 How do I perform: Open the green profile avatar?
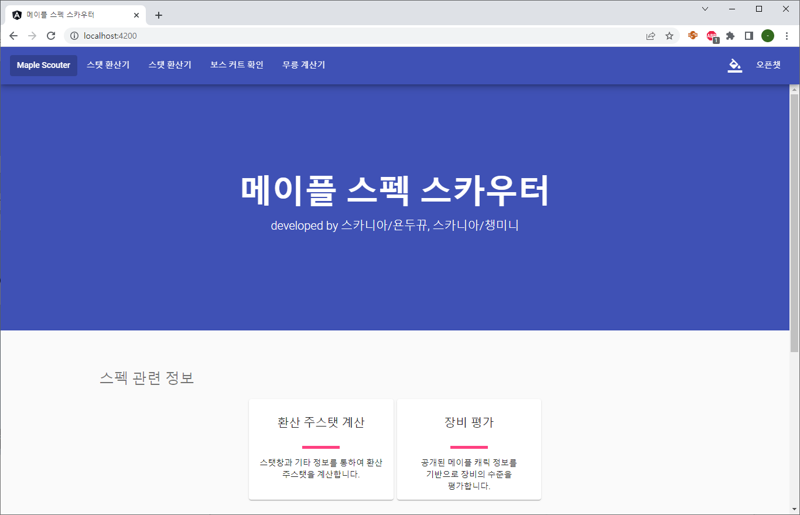tap(768, 36)
